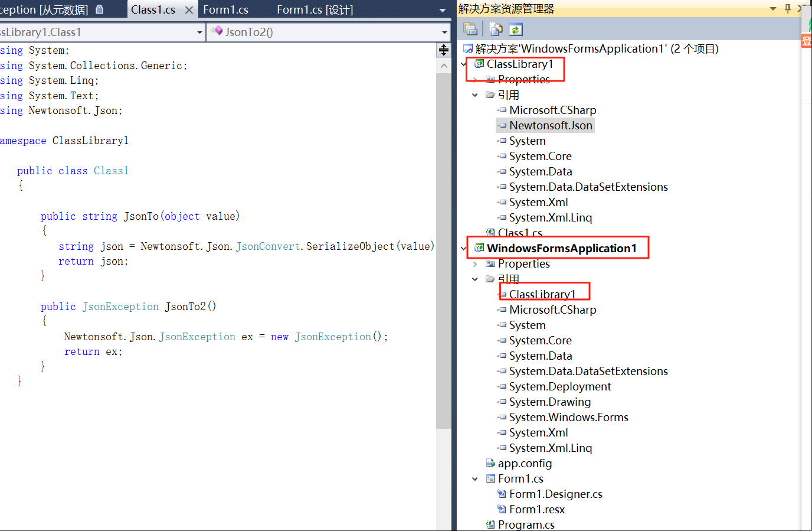Toggle Show All Files in Solution Explorer toolbar

496,29
